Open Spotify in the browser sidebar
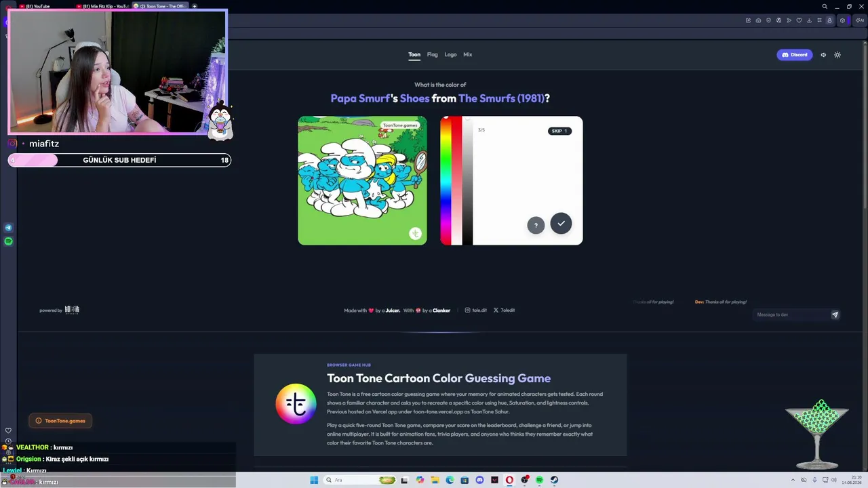The height and width of the screenshot is (488, 868). pyautogui.click(x=9, y=241)
